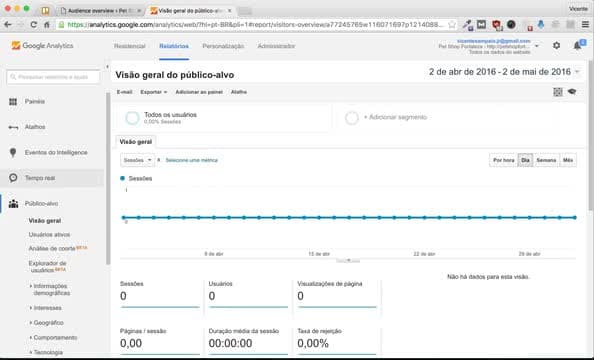The image size is (594, 360).
Task: Click the Google Analytics logo
Action: [x=42, y=46]
